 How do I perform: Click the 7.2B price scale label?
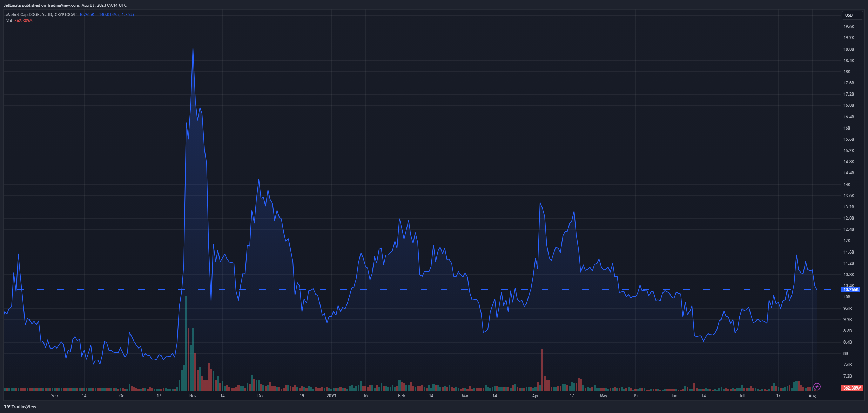point(847,376)
